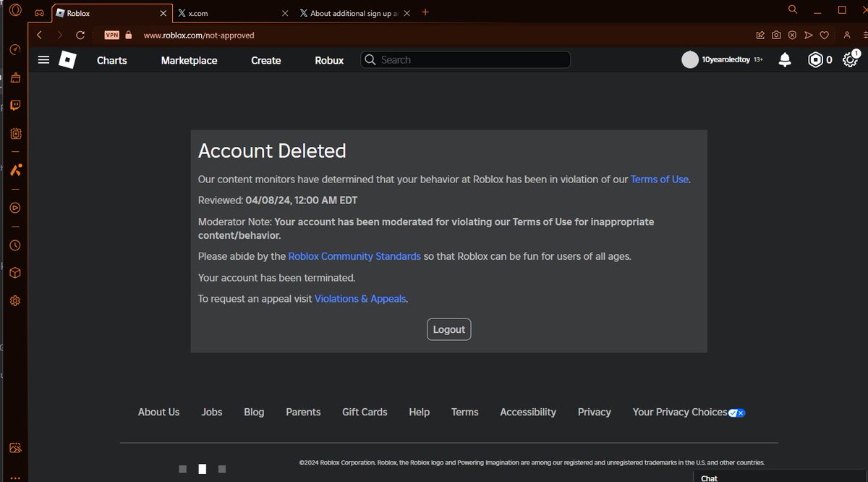Close the x.com tab
The image size is (868, 482).
(x=284, y=13)
